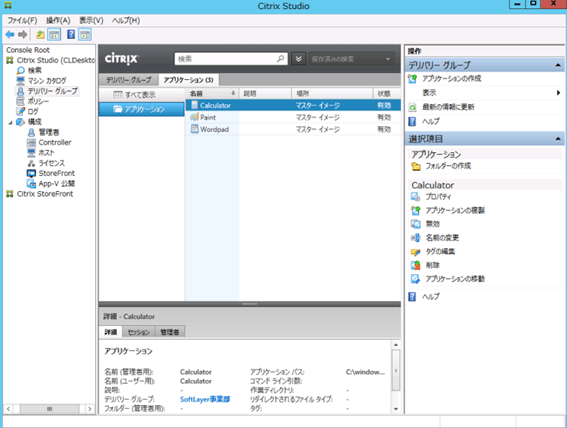Viewport: 567px width, 428px height.
Task: Select App-V 公開 node in tree
Action: click(56, 184)
